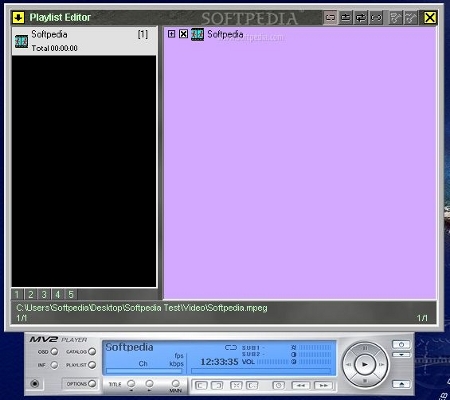The width and height of the screenshot is (450, 400).
Task: Open the down-arrow dropdown under the power button
Action: click(401, 355)
